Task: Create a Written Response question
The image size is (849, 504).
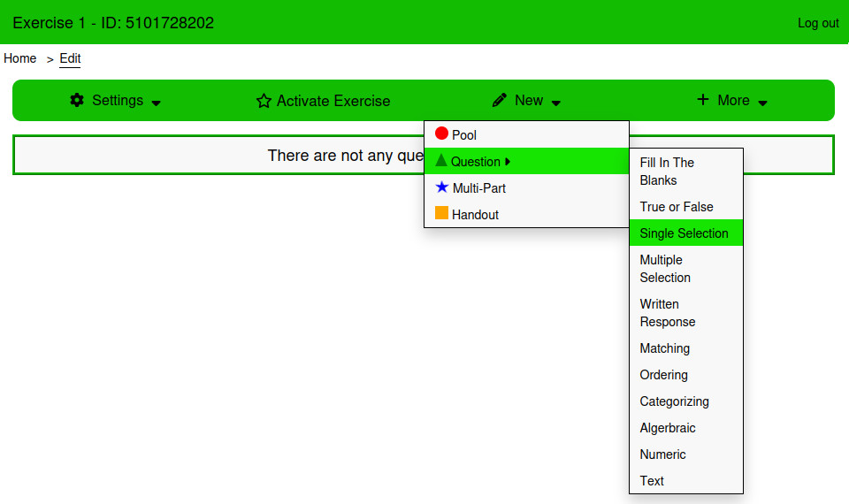Action: click(x=668, y=313)
